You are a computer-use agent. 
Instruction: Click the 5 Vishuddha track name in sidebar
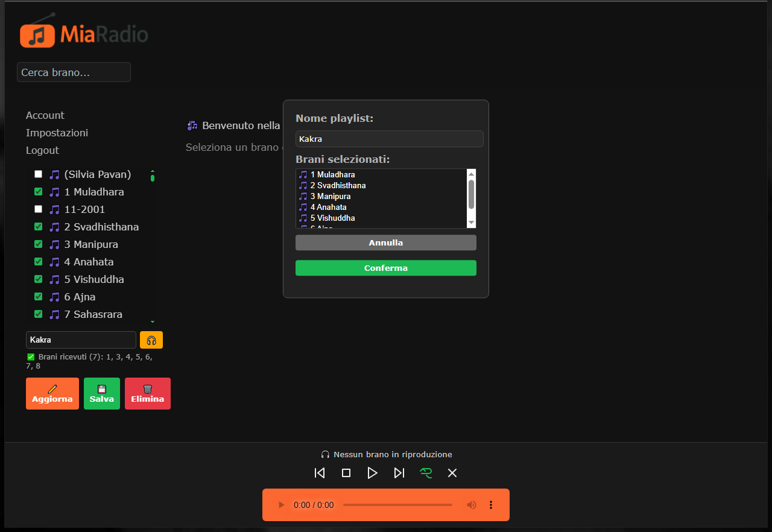coord(94,279)
